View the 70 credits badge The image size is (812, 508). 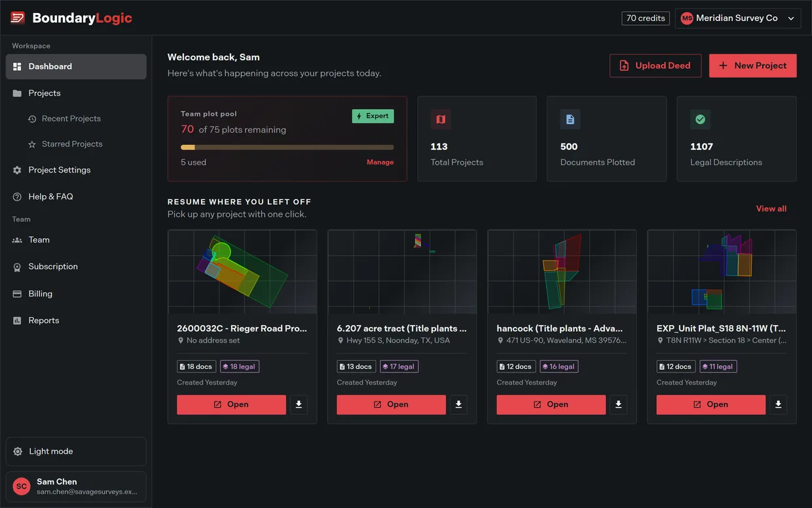coord(646,18)
